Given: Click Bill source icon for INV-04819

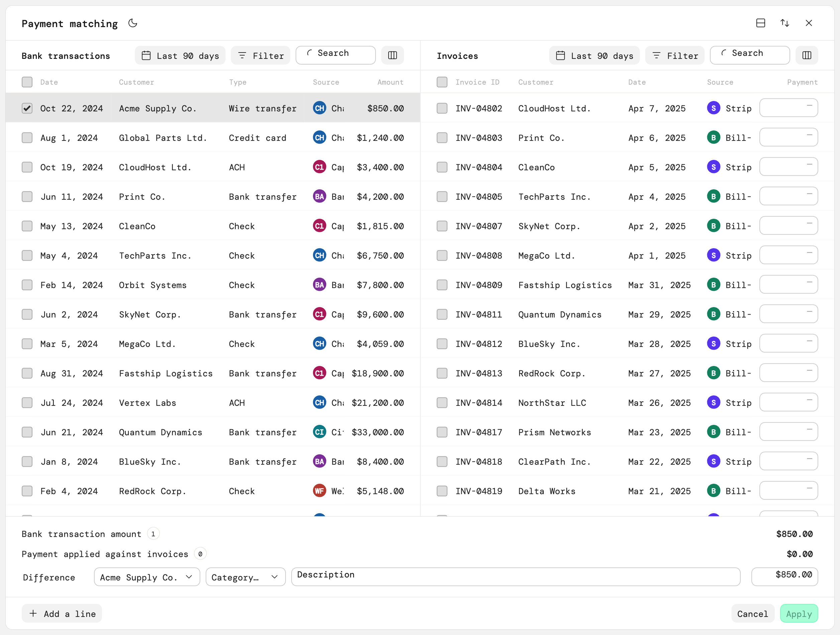Looking at the screenshot, I should (714, 491).
